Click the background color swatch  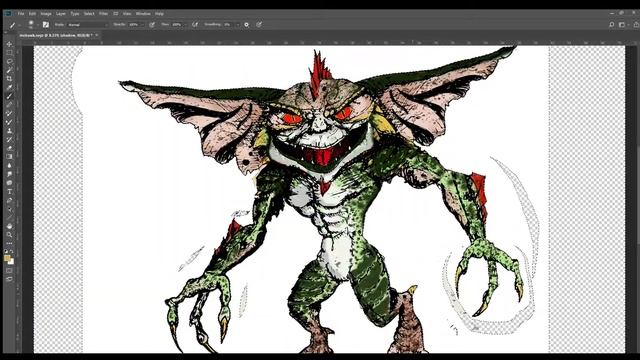[12, 262]
